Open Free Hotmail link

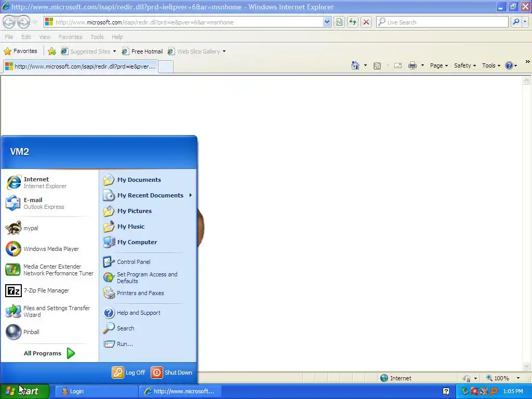142,51
